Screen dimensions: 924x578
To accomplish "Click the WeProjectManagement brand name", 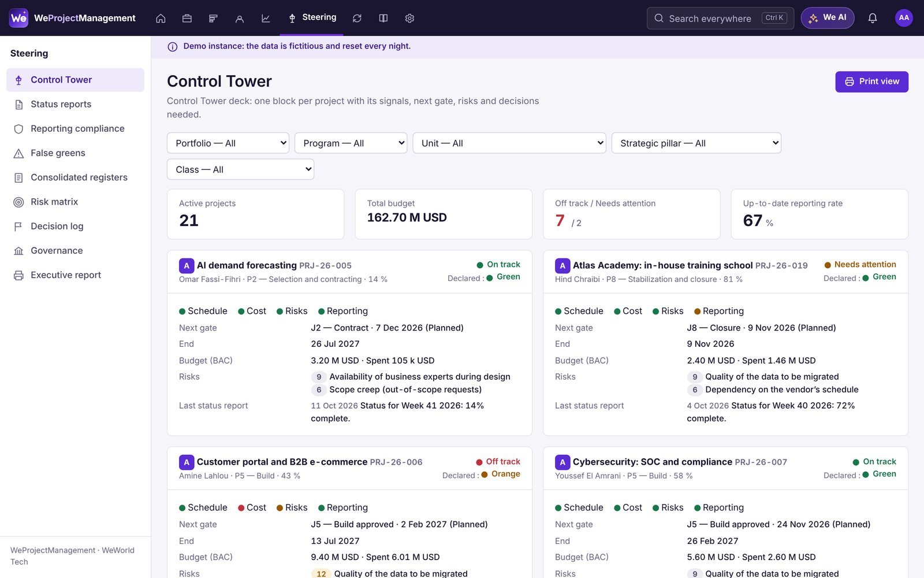I will (x=85, y=18).
